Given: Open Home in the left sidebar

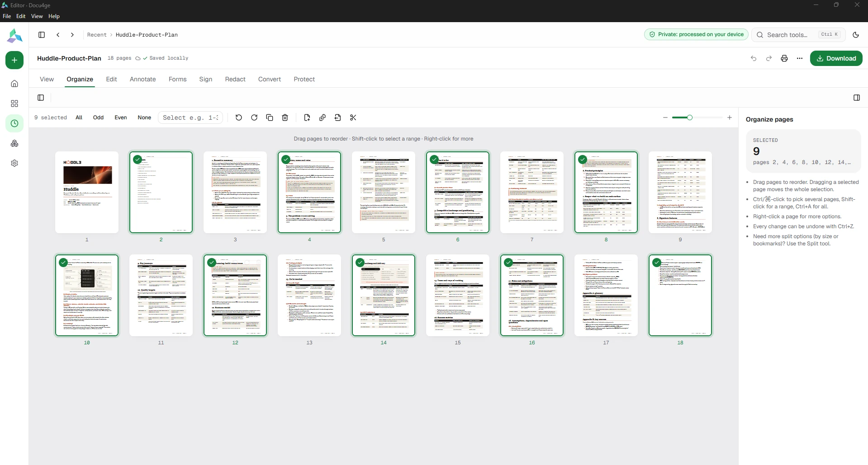Looking at the screenshot, I should pyautogui.click(x=14, y=84).
